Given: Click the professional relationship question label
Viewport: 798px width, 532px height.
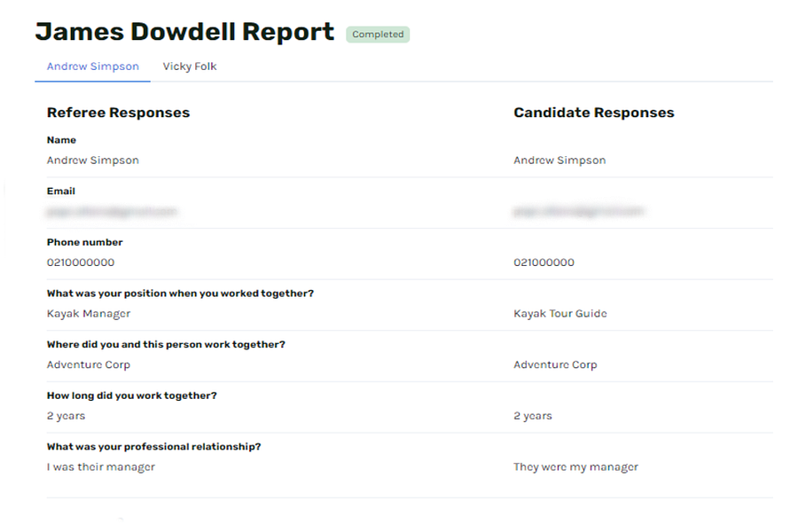Looking at the screenshot, I should point(153,447).
